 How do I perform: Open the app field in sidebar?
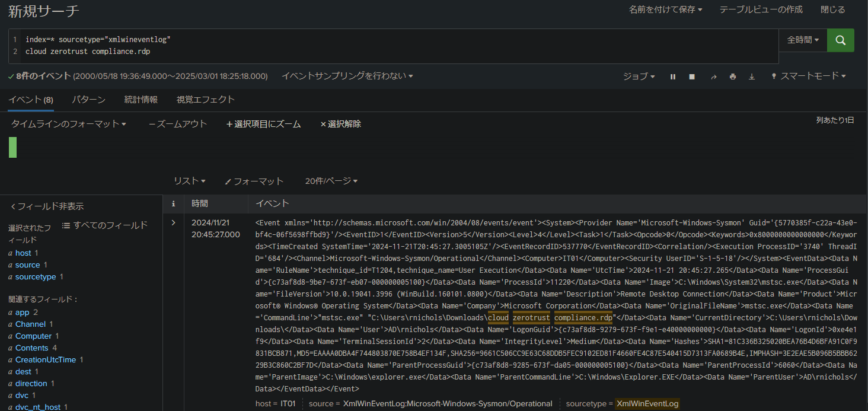pyautogui.click(x=22, y=312)
